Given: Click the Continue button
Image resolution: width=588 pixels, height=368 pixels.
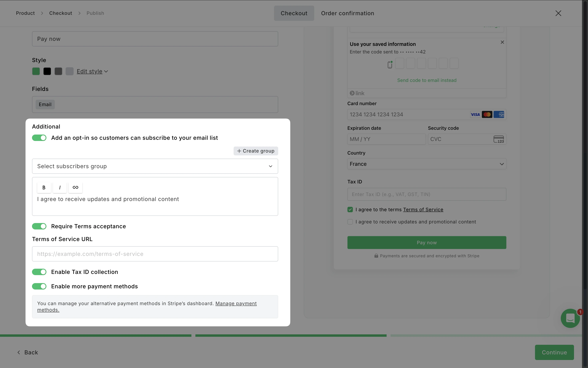Looking at the screenshot, I should coord(554,352).
